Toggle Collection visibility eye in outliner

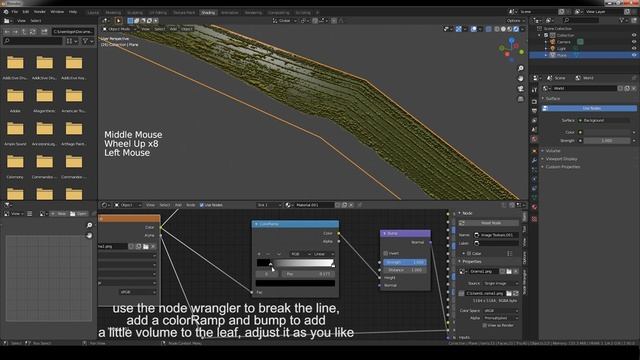634,35
